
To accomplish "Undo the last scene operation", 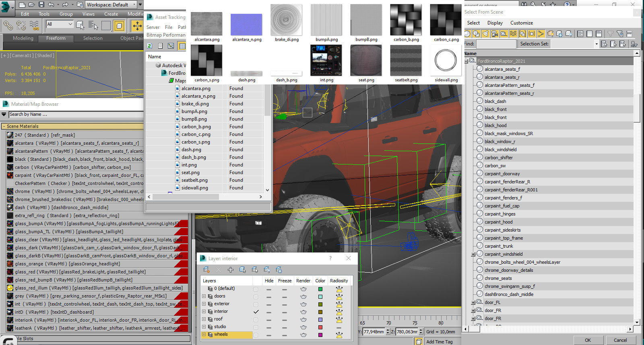I will tap(51, 5).
